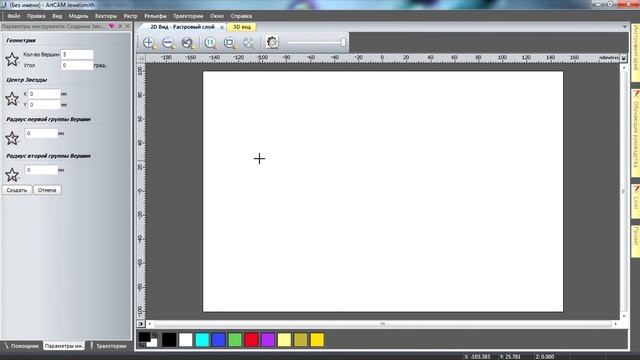Click the Отмена button
The width and height of the screenshot is (640, 360).
point(47,190)
